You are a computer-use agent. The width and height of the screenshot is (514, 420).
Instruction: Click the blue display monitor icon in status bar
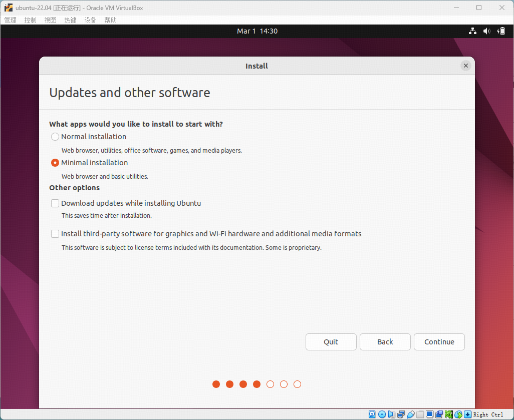[x=429, y=414]
